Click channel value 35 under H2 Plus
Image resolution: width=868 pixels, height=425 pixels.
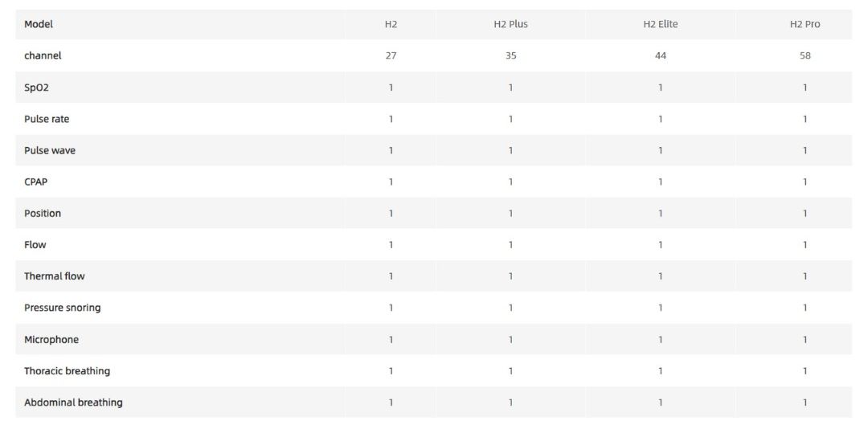coord(510,55)
